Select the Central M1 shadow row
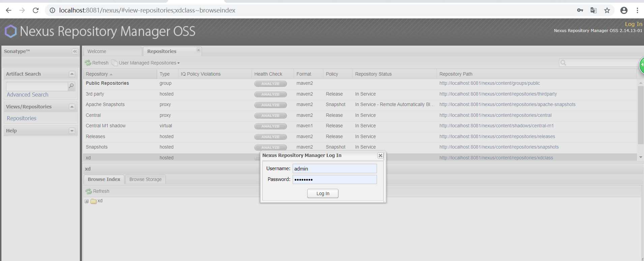Image resolution: width=644 pixels, height=261 pixels. pyautogui.click(x=360, y=126)
